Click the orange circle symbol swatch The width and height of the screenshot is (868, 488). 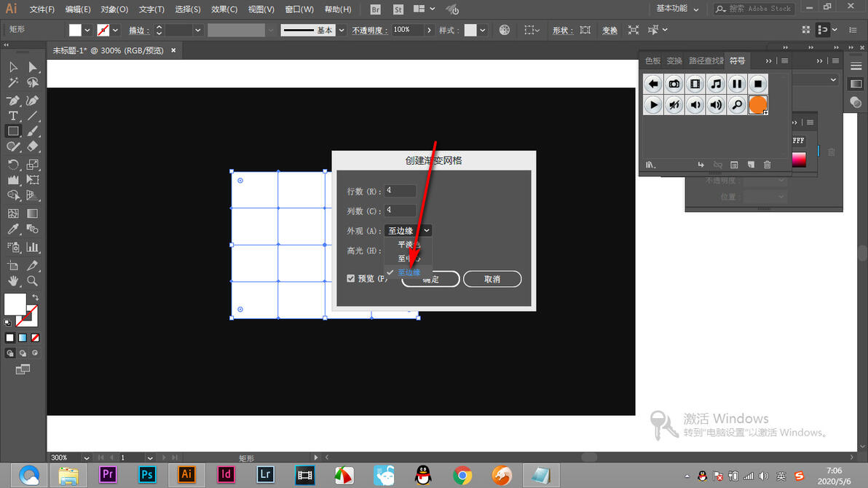coord(758,105)
